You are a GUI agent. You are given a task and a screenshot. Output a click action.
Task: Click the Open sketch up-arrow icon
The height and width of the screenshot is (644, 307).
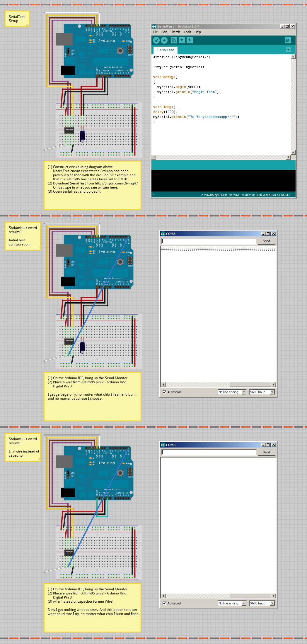(182, 40)
